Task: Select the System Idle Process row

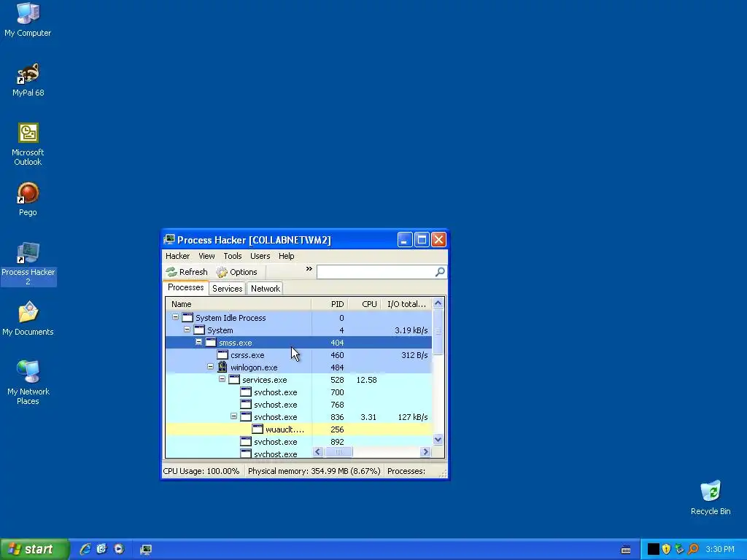Action: [298, 318]
